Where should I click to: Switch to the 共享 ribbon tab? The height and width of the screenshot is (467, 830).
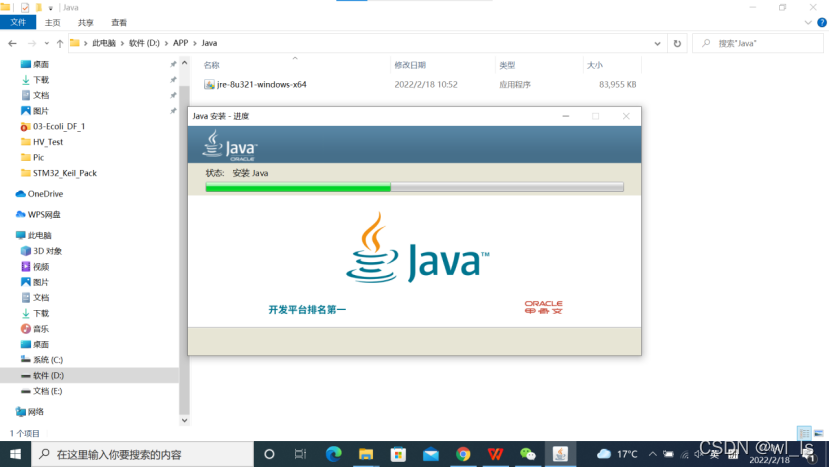tap(85, 23)
